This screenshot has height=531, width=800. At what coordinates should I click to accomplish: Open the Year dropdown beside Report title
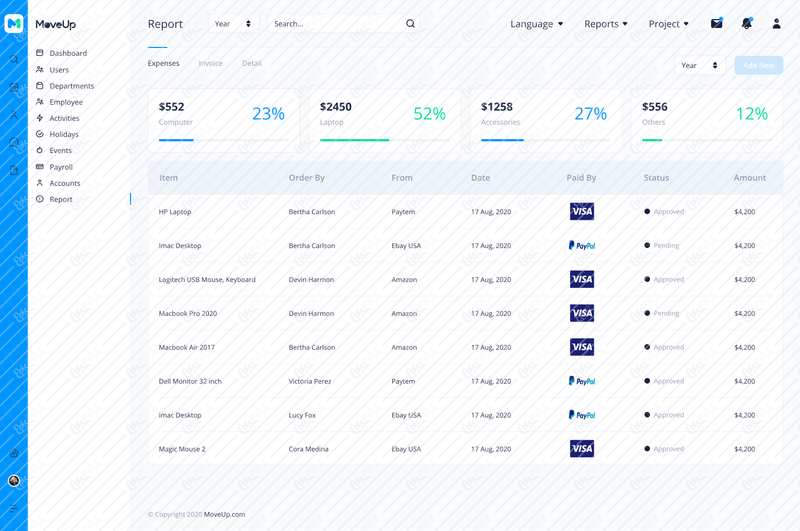click(233, 24)
